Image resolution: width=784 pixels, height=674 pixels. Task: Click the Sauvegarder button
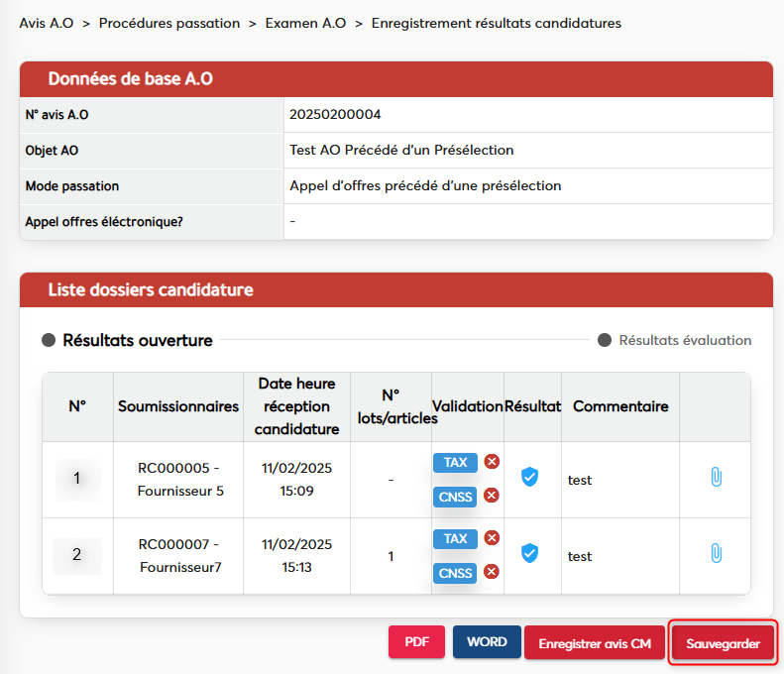click(x=723, y=643)
